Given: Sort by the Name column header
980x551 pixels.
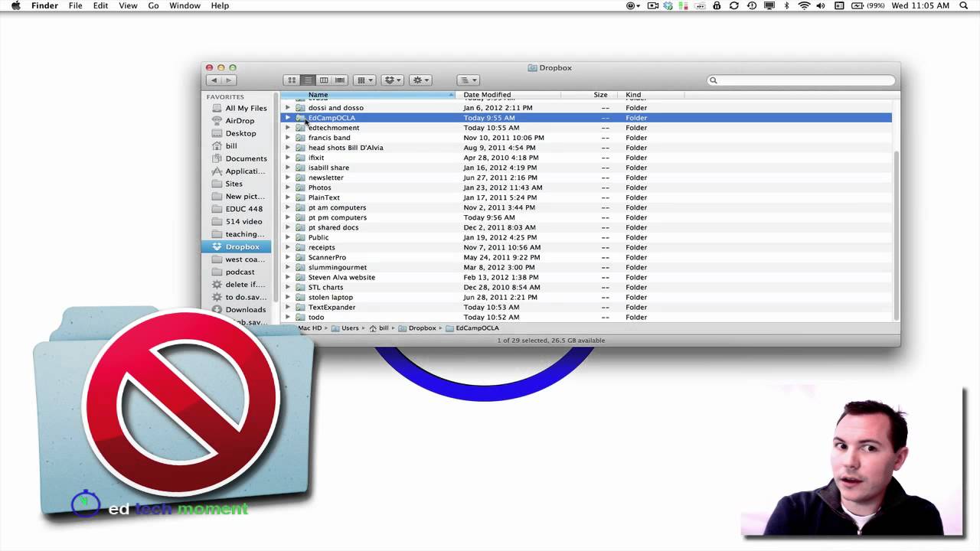Looking at the screenshot, I should [368, 95].
